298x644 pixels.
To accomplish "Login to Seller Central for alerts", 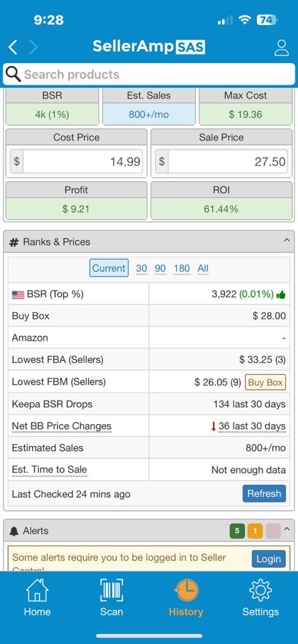I will click(x=268, y=559).
